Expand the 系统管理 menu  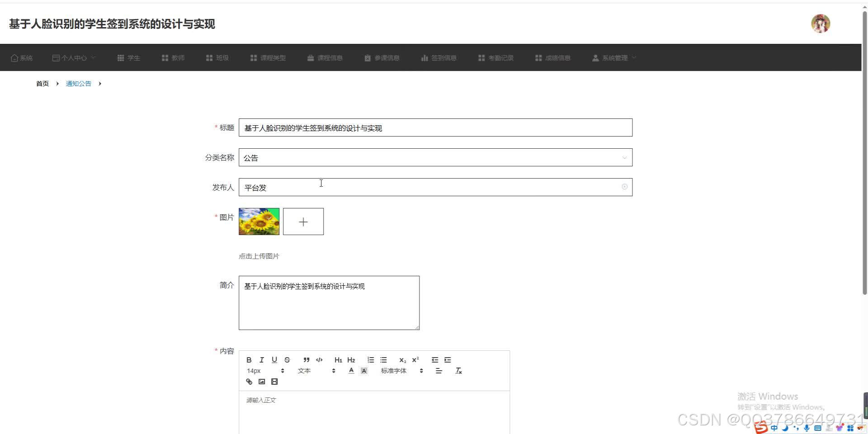click(x=614, y=58)
